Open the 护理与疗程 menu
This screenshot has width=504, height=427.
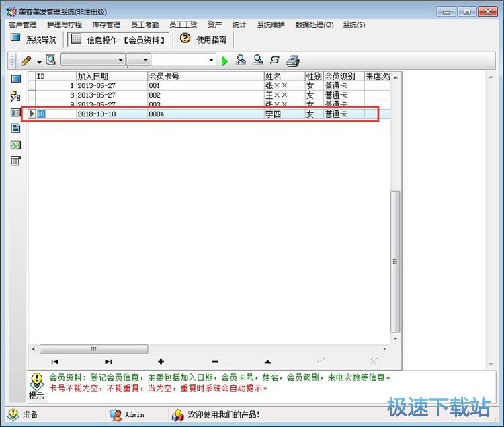click(65, 24)
